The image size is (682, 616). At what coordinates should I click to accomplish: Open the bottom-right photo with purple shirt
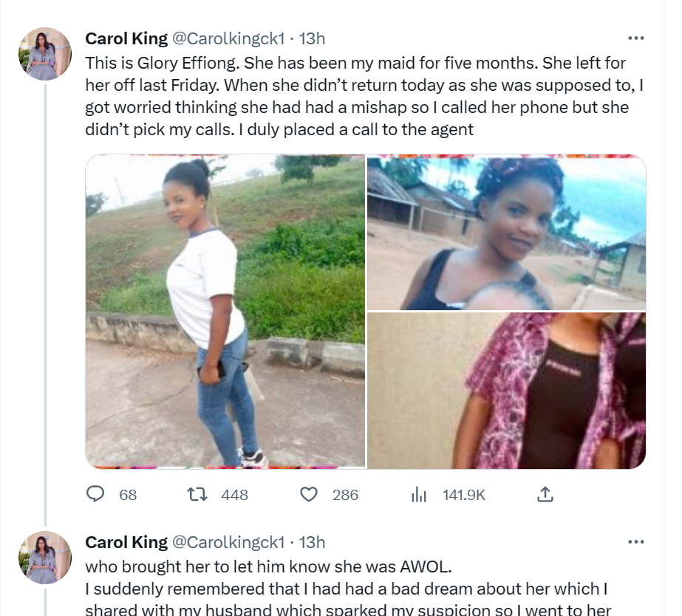click(x=506, y=391)
